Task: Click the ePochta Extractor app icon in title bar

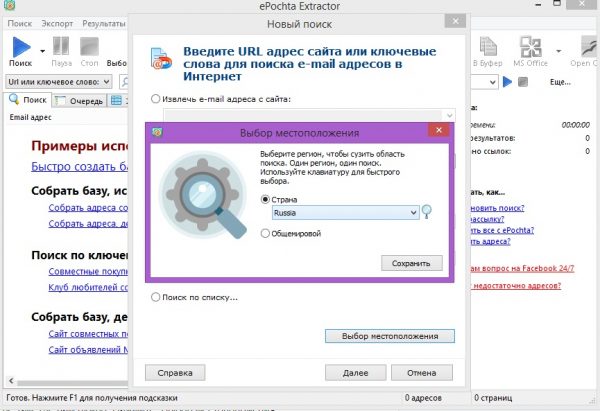Action: (9, 5)
